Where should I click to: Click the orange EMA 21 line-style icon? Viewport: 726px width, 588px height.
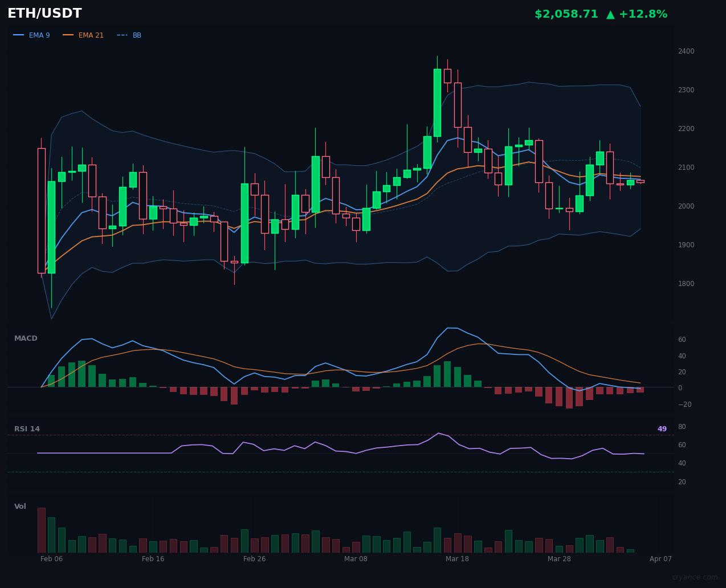point(70,35)
